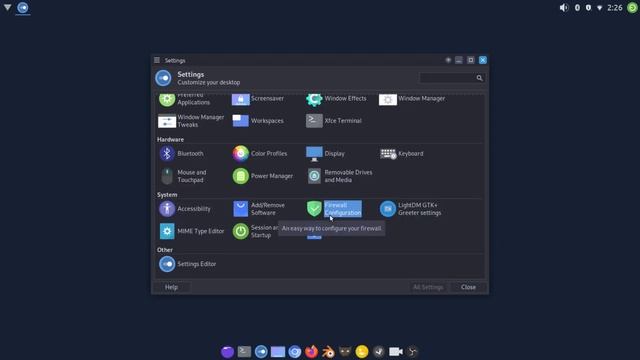
Task: Open Mouse and Touchpad settings
Action: pyautogui.click(x=183, y=176)
